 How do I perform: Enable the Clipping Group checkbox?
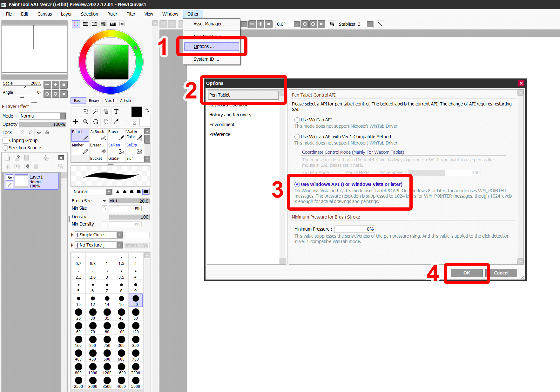(x=5, y=140)
